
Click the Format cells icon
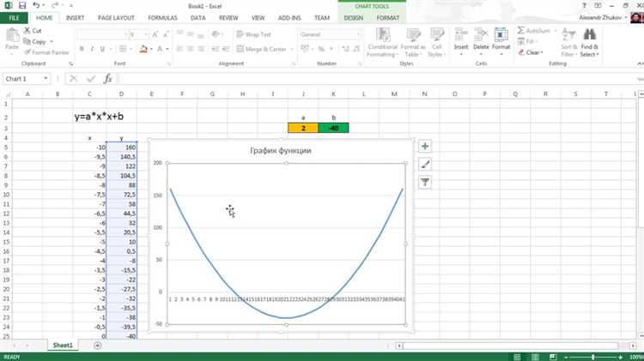click(x=501, y=35)
